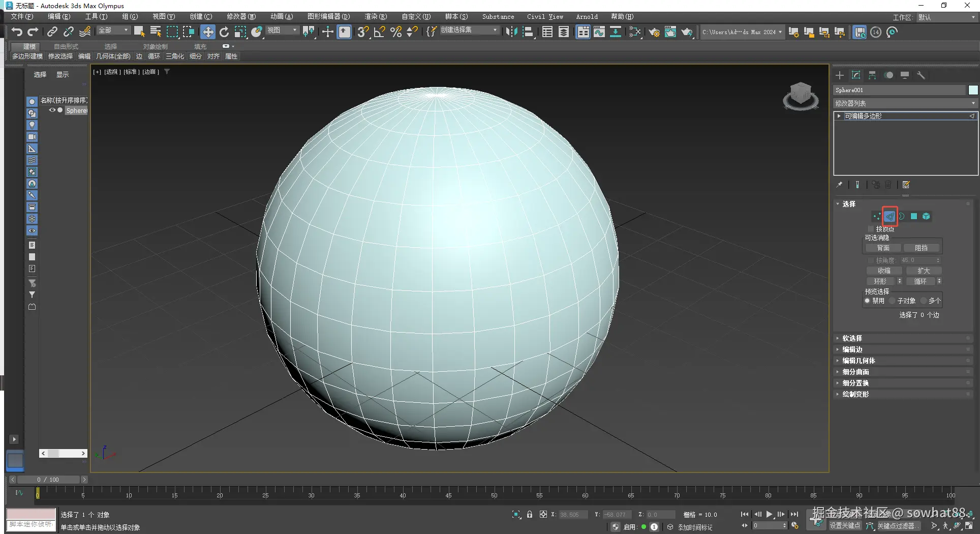
Task: Click the Undo arrow icon
Action: tap(17, 32)
